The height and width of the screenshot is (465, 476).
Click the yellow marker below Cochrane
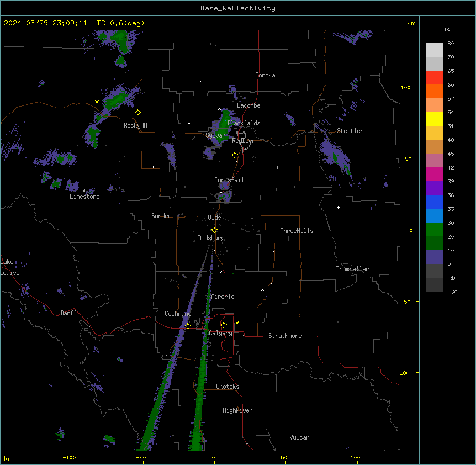pos(188,326)
